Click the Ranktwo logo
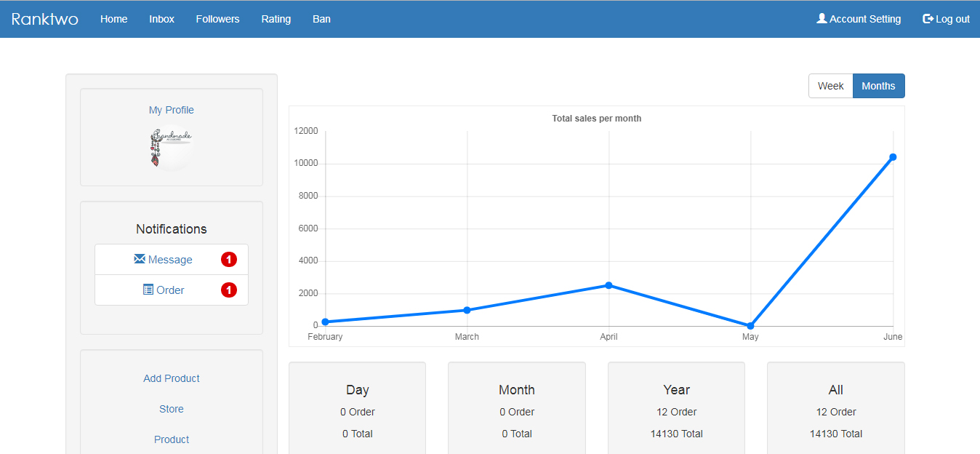 (44, 19)
